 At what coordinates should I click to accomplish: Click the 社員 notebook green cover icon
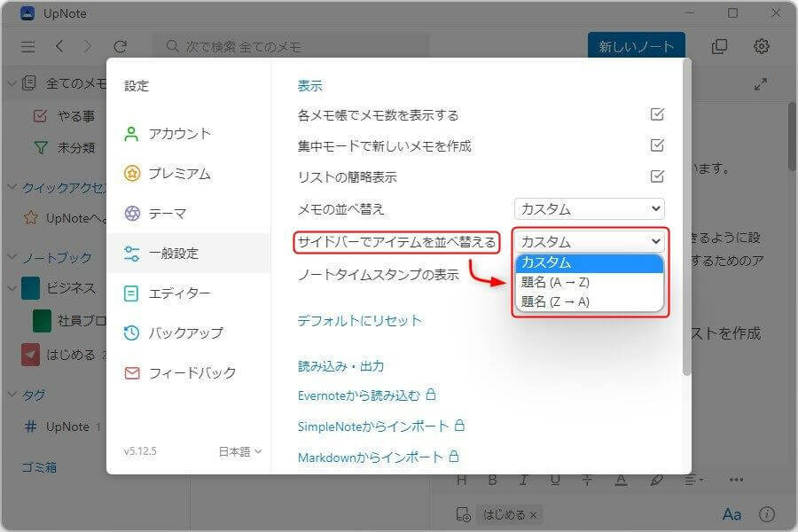(x=42, y=321)
